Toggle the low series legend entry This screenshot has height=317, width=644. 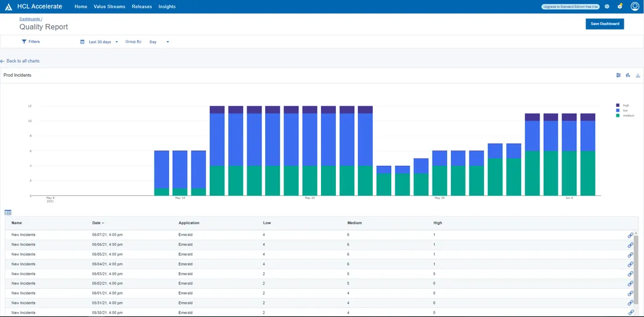click(x=622, y=111)
